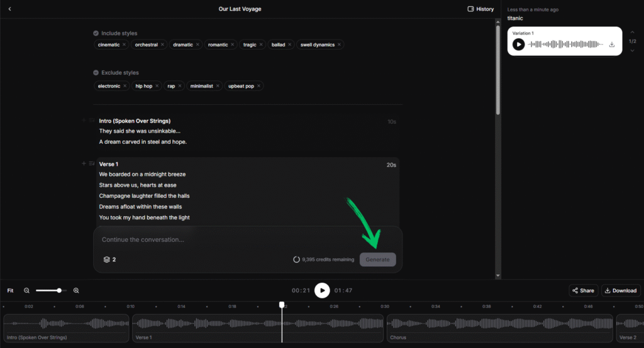Zoom in the timeline with magnifier plus
The width and height of the screenshot is (644, 348).
pyautogui.click(x=76, y=290)
